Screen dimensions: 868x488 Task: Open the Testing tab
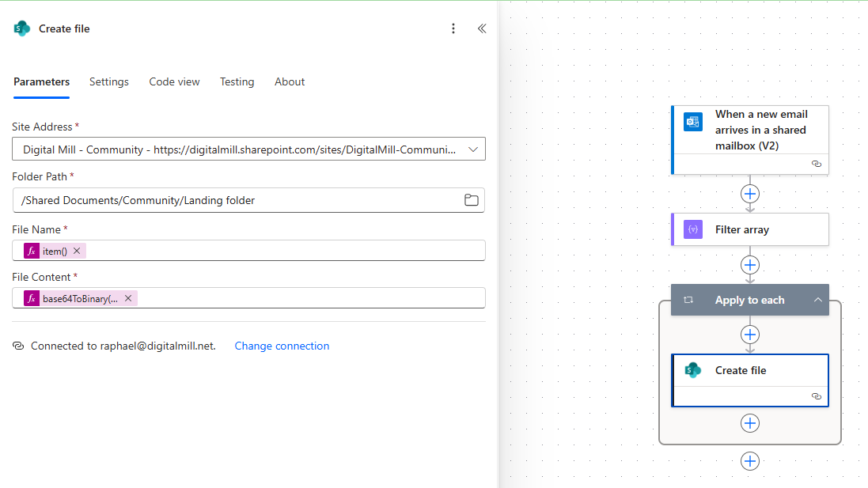pyautogui.click(x=237, y=81)
